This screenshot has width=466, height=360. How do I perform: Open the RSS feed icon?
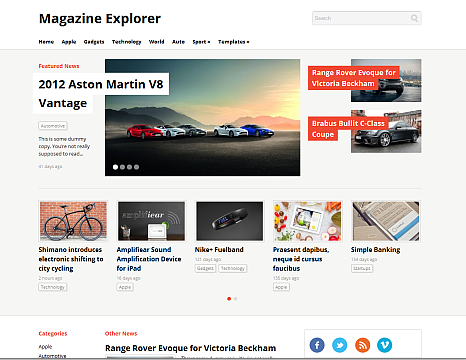tap(362, 345)
